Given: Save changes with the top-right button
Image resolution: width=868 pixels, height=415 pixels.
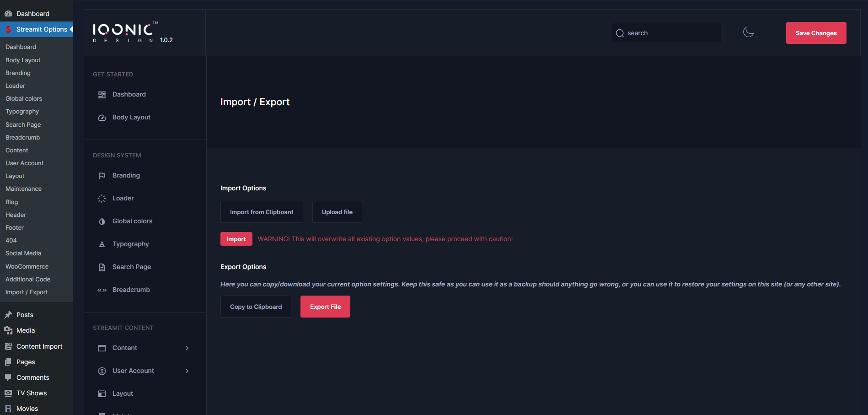Looking at the screenshot, I should pyautogui.click(x=816, y=33).
